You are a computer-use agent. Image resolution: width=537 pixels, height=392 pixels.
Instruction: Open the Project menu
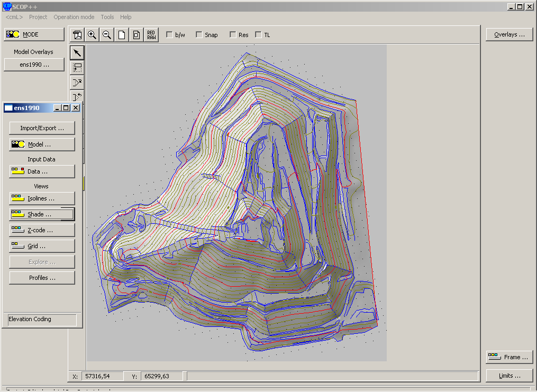38,17
